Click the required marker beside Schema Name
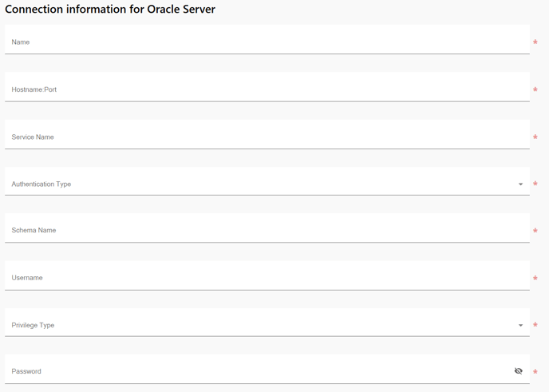Screen dimensions: 549x392 (x=535, y=231)
